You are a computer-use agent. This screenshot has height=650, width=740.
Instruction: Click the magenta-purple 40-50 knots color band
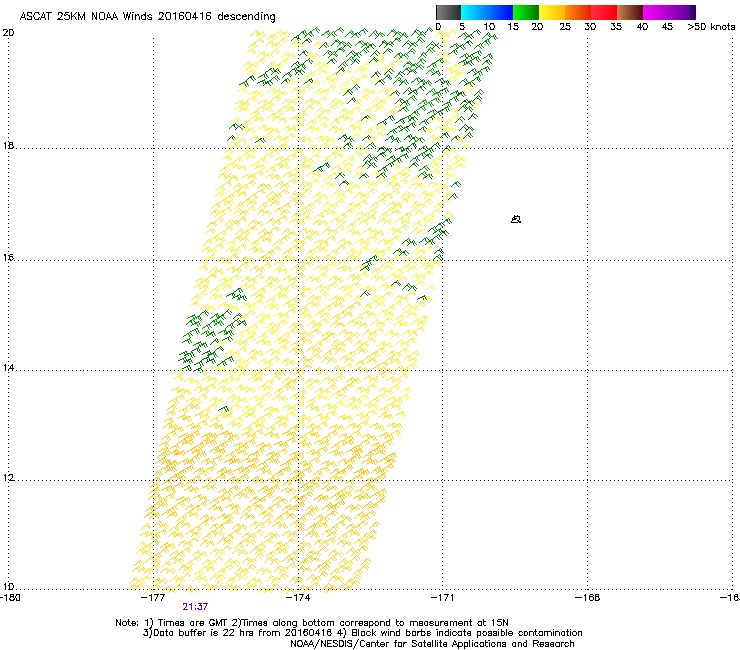coord(669,12)
